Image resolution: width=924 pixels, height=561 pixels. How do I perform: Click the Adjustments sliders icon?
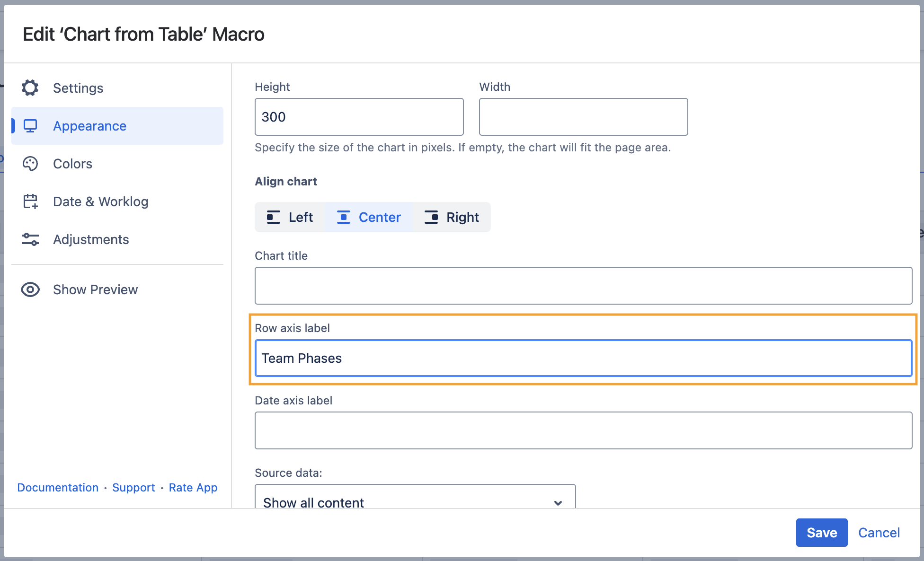pos(30,239)
